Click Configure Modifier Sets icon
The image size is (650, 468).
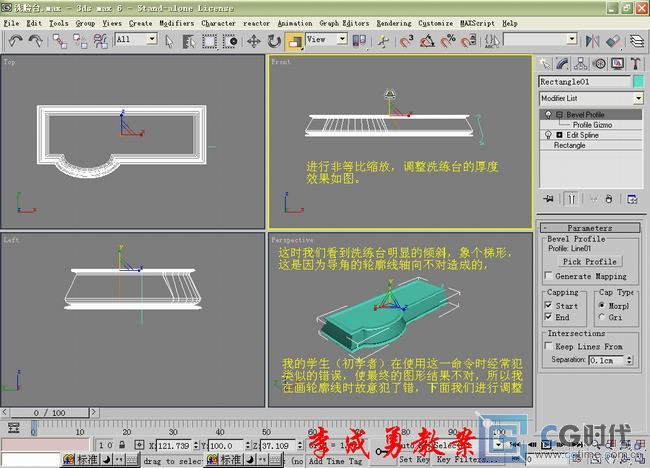(632, 199)
